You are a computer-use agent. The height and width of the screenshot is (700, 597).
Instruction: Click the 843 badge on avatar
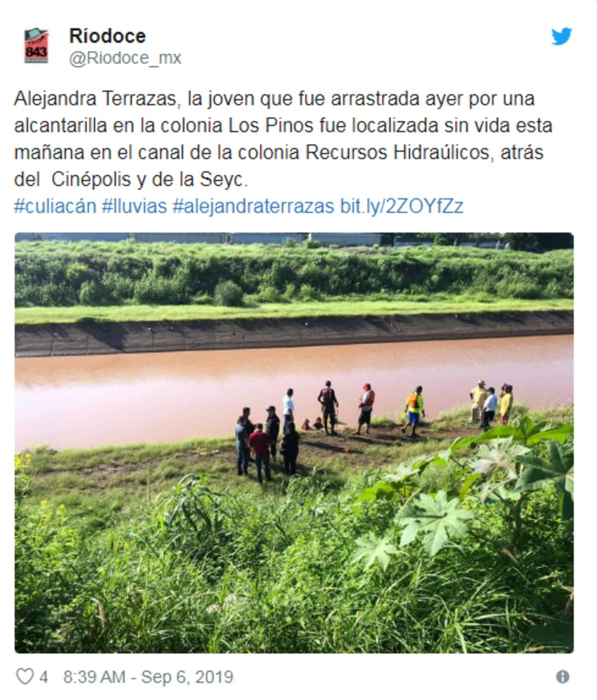[x=36, y=52]
